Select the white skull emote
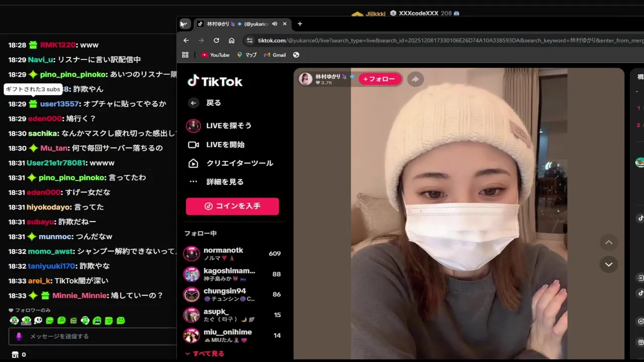This screenshot has width=644, height=362. click(38, 320)
